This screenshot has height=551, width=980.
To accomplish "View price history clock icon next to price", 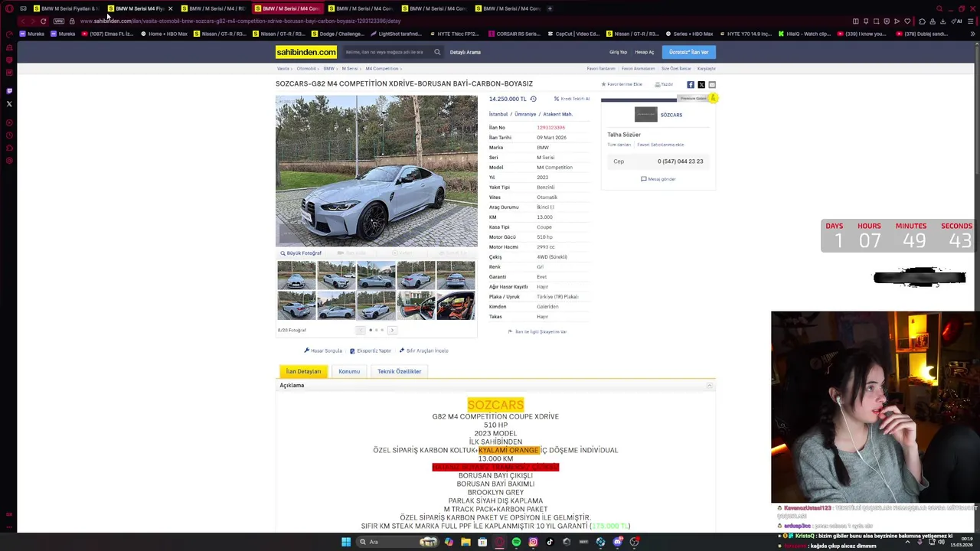I will [533, 99].
